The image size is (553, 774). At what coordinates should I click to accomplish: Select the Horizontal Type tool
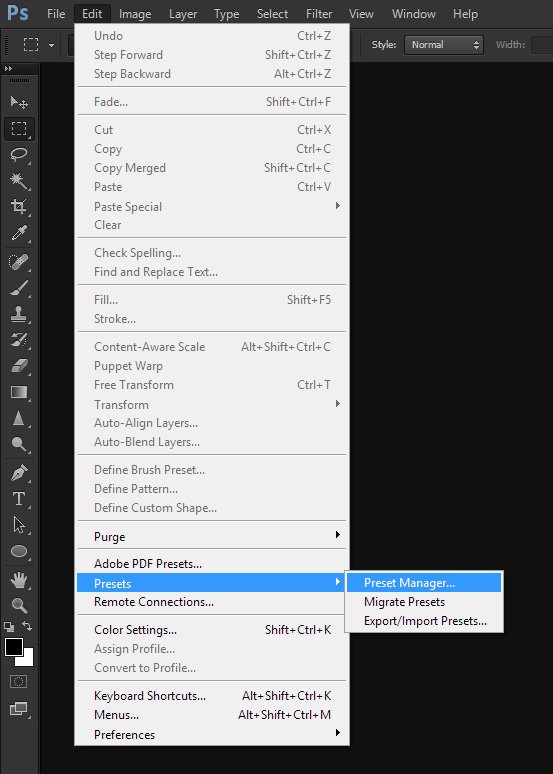(19, 499)
